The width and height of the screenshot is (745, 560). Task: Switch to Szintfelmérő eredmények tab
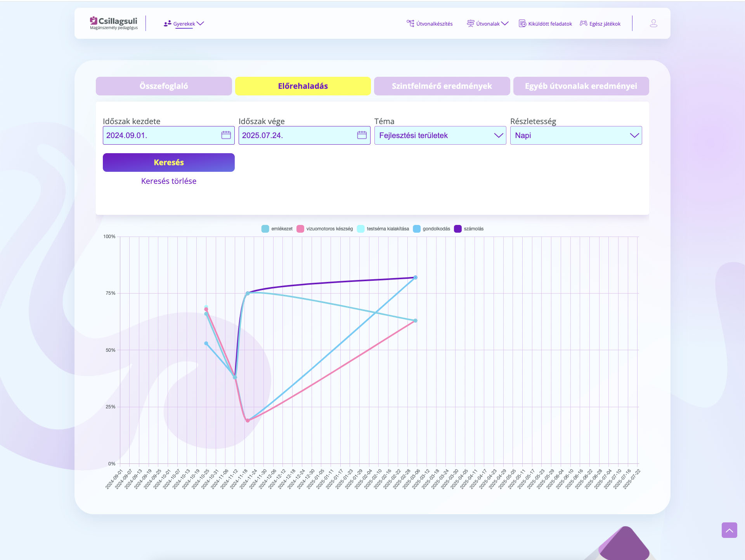[442, 86]
